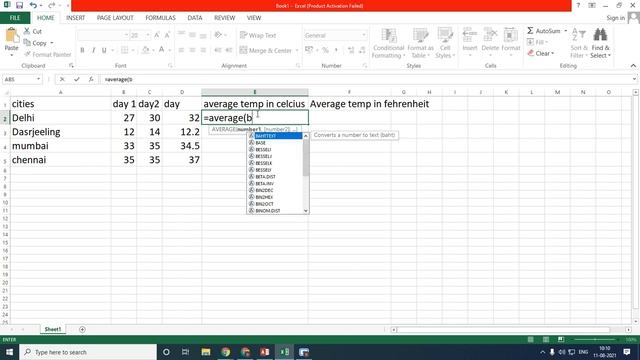Click the zoom slider in status bar
The width and height of the screenshot is (640, 360).
click(595, 340)
